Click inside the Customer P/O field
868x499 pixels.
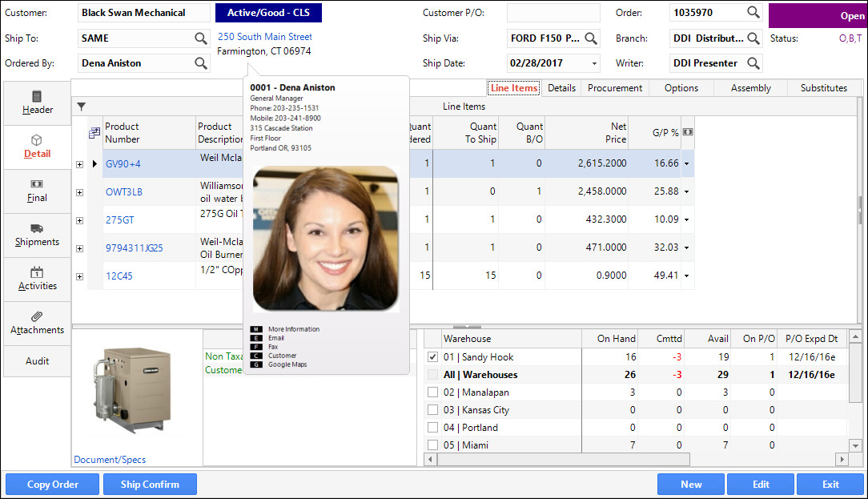(x=553, y=13)
